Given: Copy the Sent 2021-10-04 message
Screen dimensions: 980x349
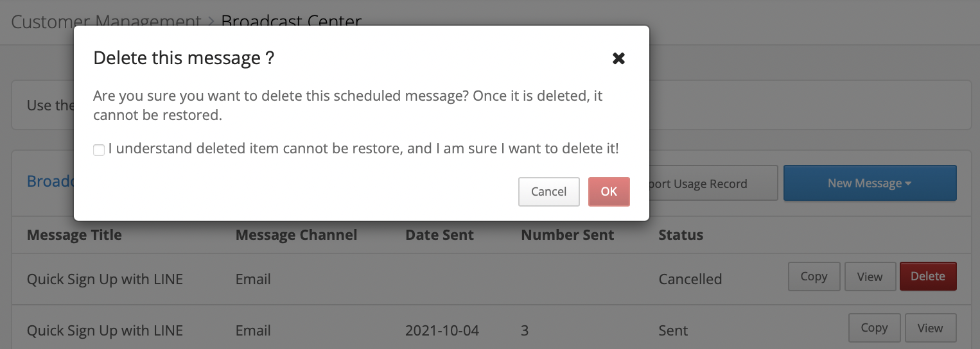Looking at the screenshot, I should click(x=874, y=328).
